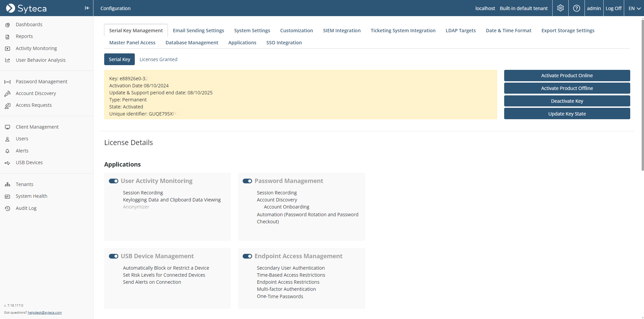This screenshot has width=644, height=319.
Task: Click the Anonymizer feature text
Action: (x=136, y=207)
